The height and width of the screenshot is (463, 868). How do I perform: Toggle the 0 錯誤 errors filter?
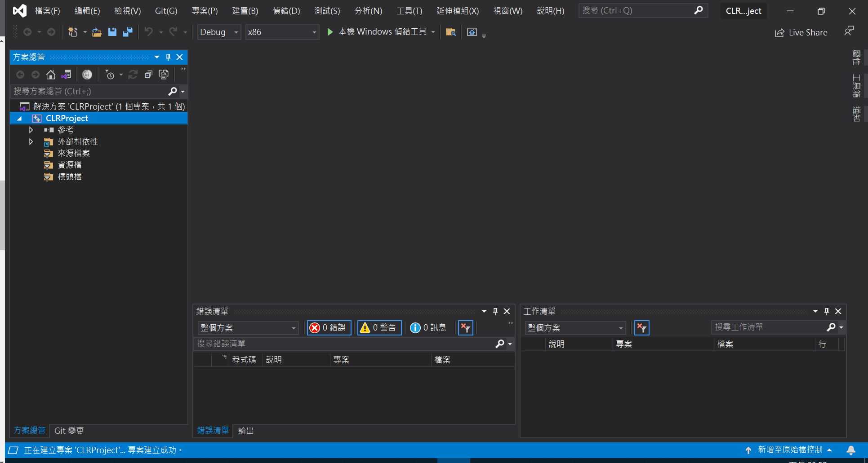(x=329, y=328)
